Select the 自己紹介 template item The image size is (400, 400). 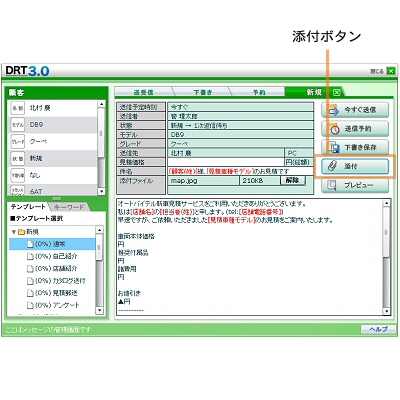tap(56, 256)
